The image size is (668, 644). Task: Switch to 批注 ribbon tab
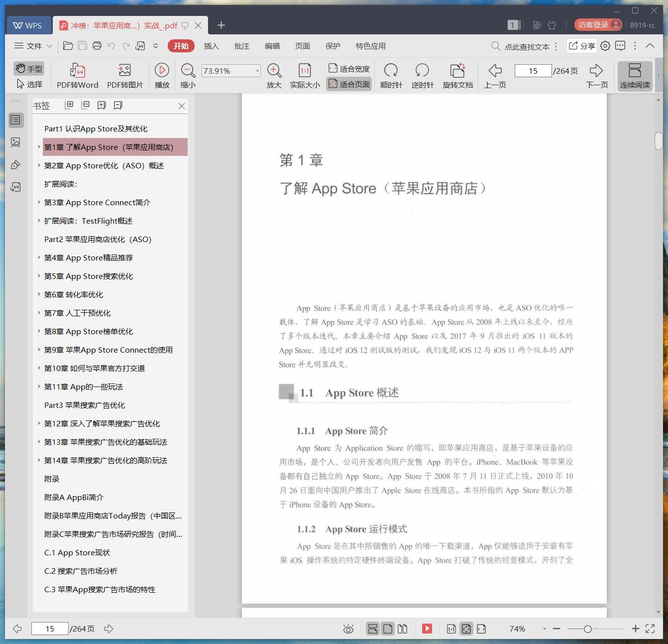(241, 46)
